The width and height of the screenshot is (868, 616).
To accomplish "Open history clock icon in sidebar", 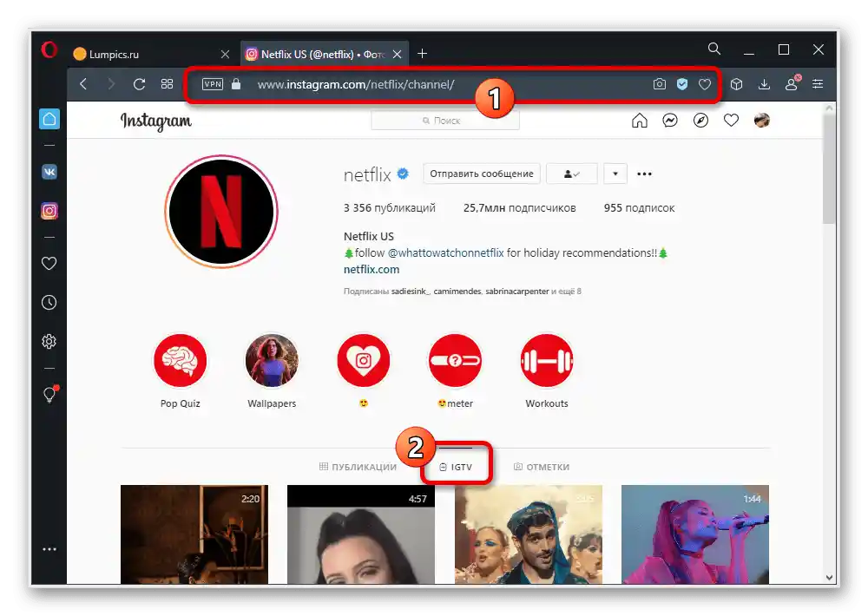I will (x=49, y=302).
